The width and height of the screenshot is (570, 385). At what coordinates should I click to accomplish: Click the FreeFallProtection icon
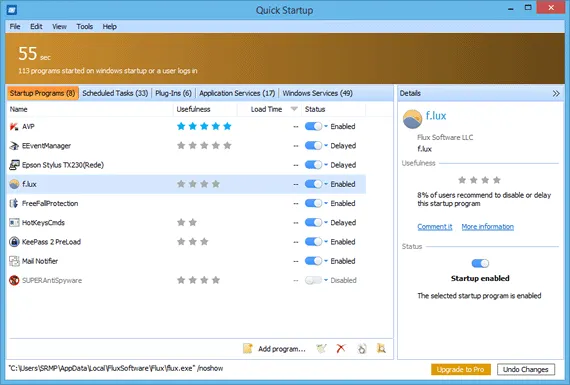(14, 203)
